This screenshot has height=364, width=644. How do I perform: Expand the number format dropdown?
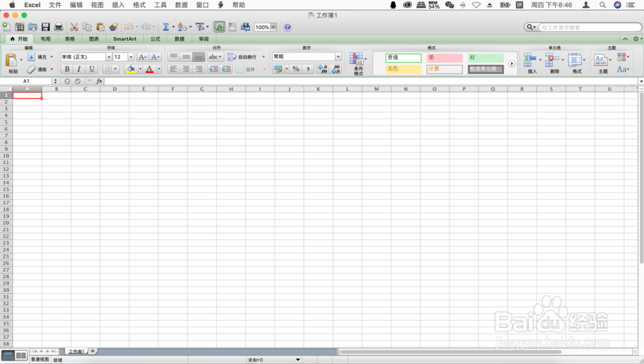click(339, 57)
